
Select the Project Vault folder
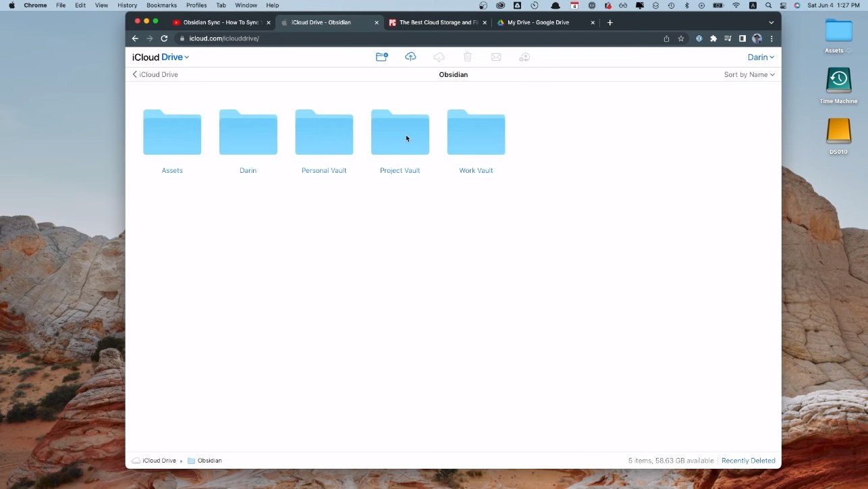point(400,132)
